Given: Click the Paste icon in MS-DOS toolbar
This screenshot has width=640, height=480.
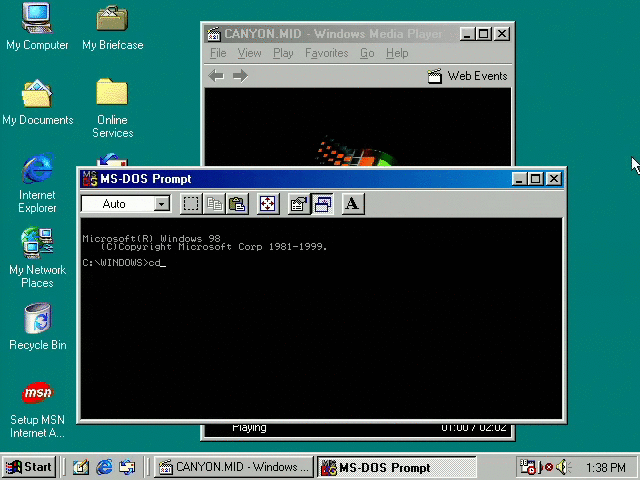Looking at the screenshot, I should click(237, 204).
